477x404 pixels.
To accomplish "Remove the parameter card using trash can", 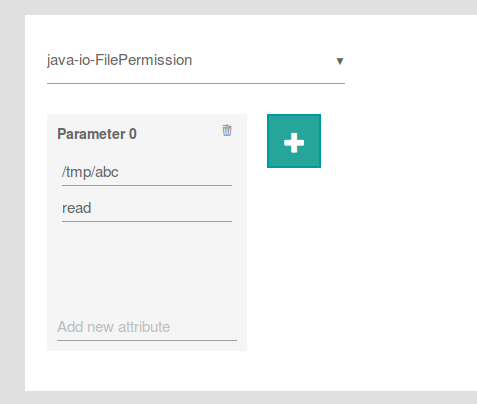I will coord(227,130).
